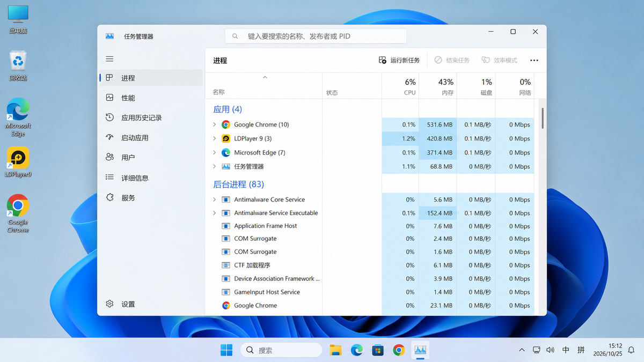Select the GameInput Host Service row
644x362 pixels.
pyautogui.click(x=370, y=292)
